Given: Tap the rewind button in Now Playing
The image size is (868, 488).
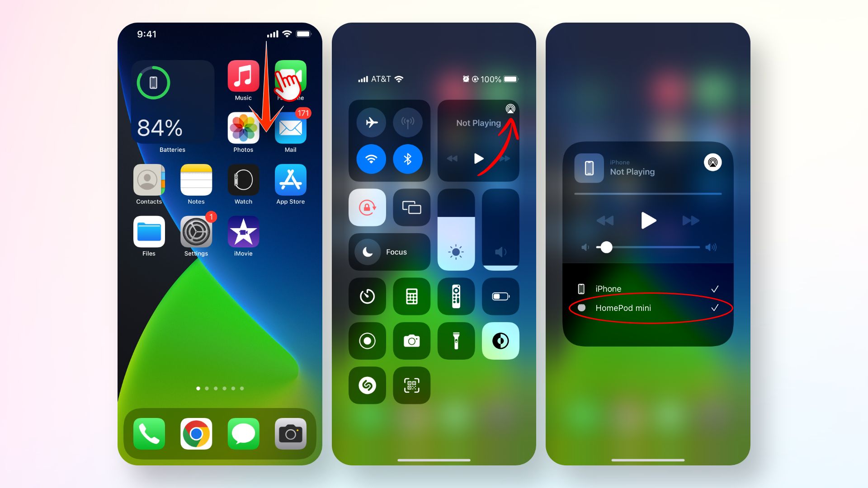Looking at the screenshot, I should point(604,221).
